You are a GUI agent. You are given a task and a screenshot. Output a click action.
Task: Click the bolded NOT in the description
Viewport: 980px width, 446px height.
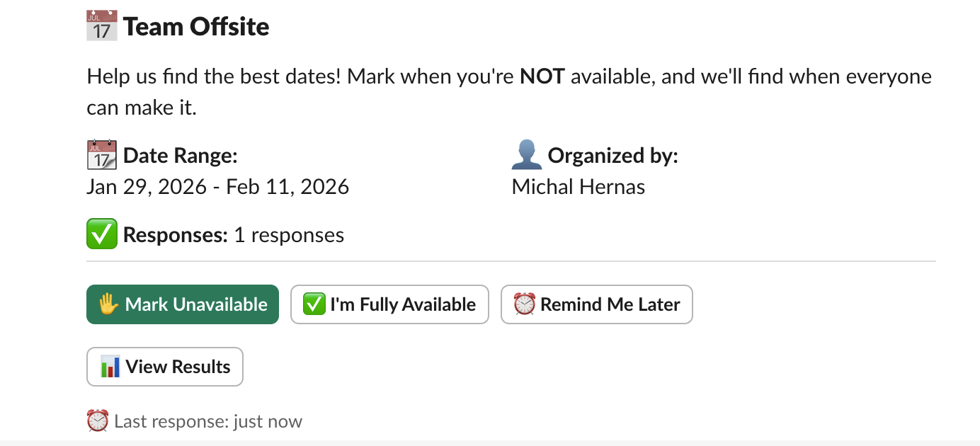click(543, 76)
